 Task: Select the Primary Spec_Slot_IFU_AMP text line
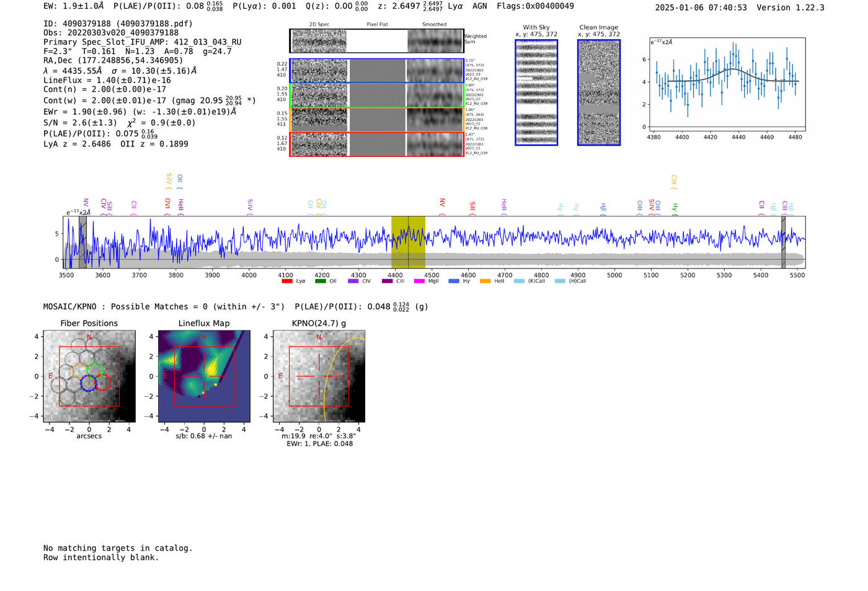coord(143,42)
